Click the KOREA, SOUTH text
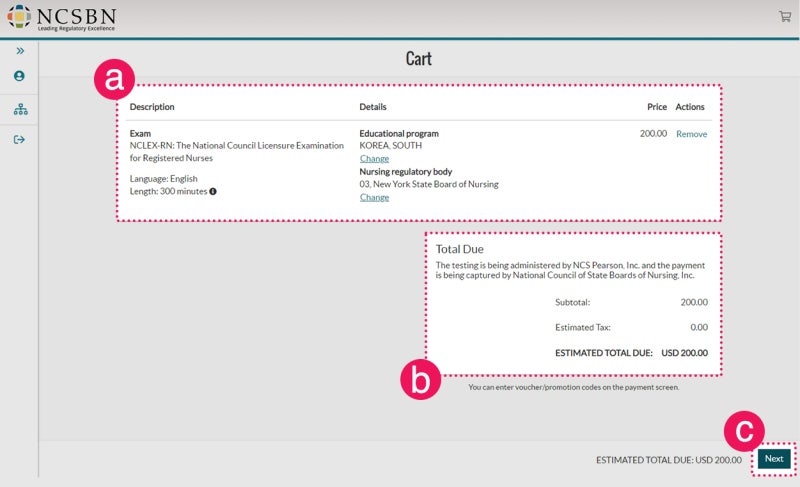The width and height of the screenshot is (800, 487). [390, 145]
